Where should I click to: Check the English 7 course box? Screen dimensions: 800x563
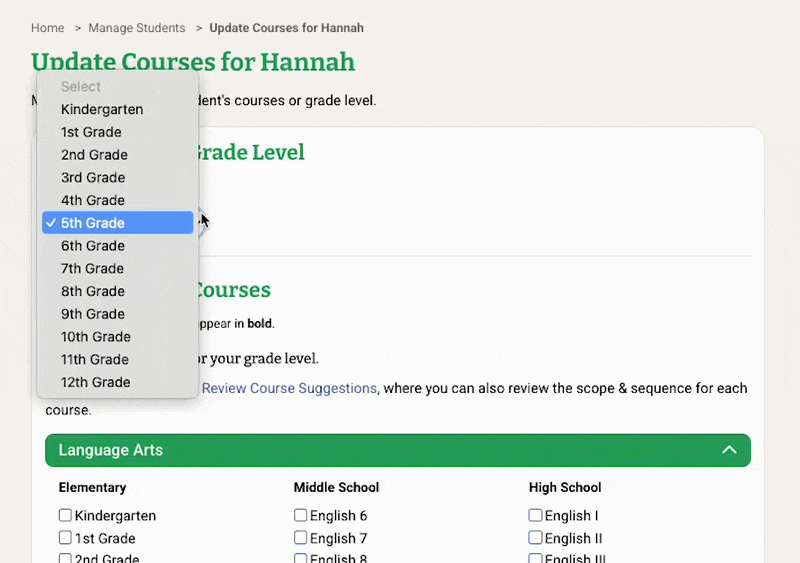tap(300, 538)
